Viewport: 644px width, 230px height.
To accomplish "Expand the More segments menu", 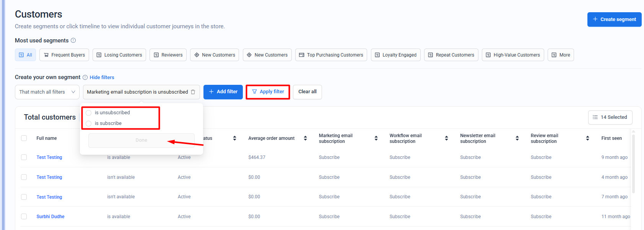I will point(560,55).
